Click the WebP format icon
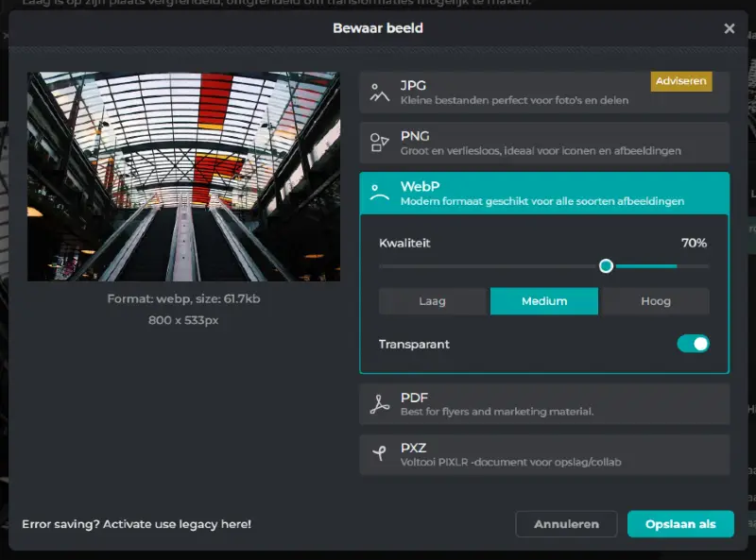Viewport: 756px width, 560px height. 380,194
